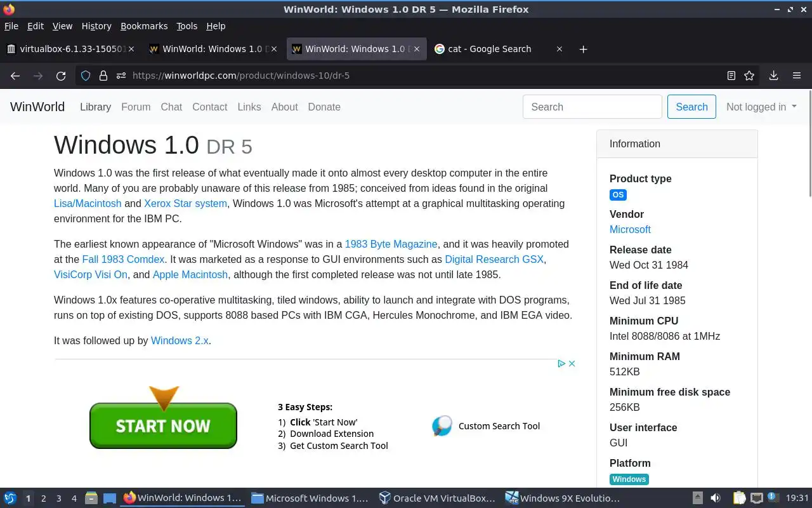Follow the Lisa/Macintosh link

[88, 203]
